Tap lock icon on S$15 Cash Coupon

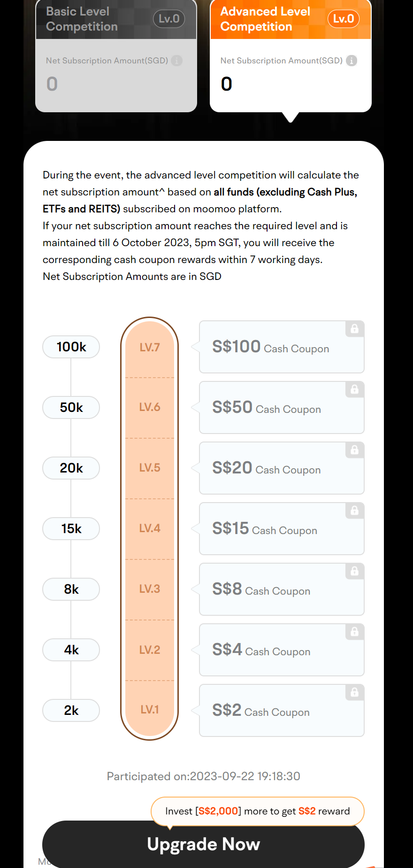pyautogui.click(x=355, y=511)
